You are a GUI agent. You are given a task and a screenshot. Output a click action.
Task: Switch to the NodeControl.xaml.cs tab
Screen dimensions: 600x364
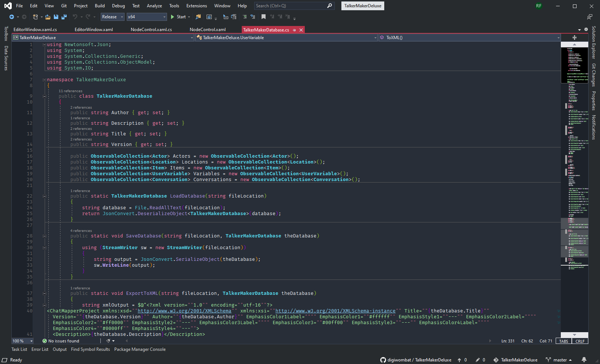tap(151, 30)
